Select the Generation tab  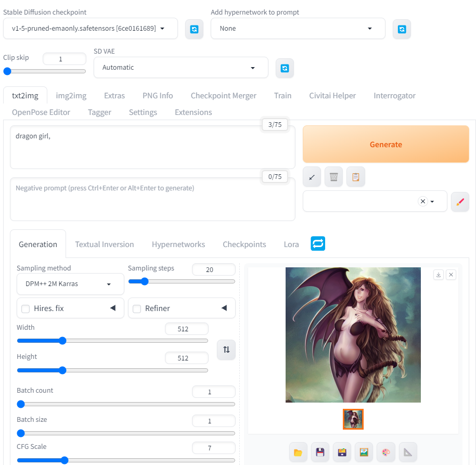38,244
